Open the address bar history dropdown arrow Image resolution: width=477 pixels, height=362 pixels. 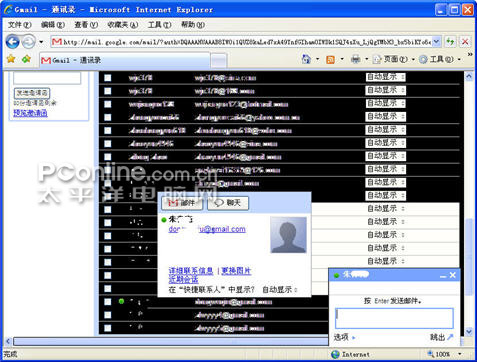tap(436, 42)
